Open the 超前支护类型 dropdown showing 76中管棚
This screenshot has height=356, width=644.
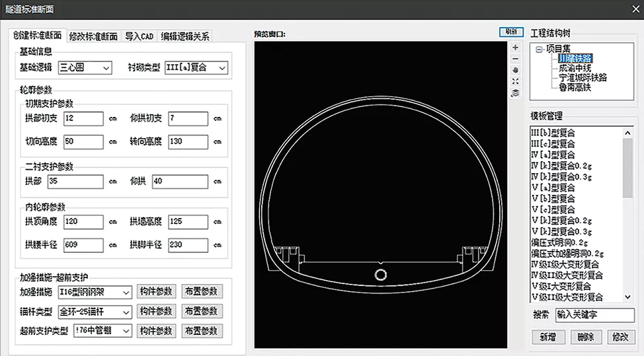[x=102, y=330]
